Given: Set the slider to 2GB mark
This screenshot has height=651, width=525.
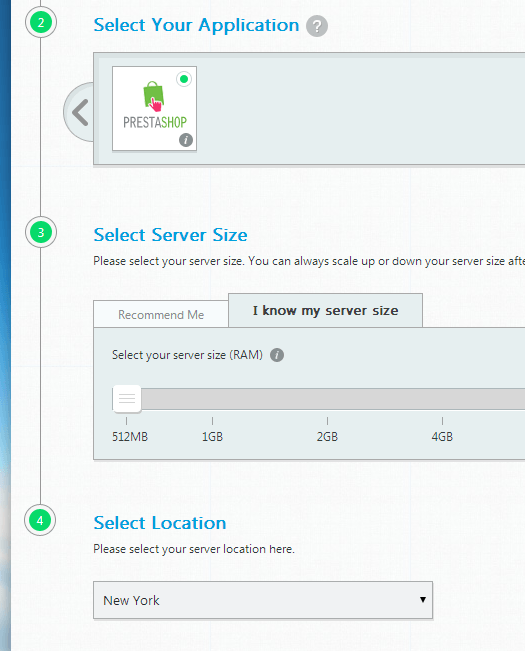Looking at the screenshot, I should [327, 421].
